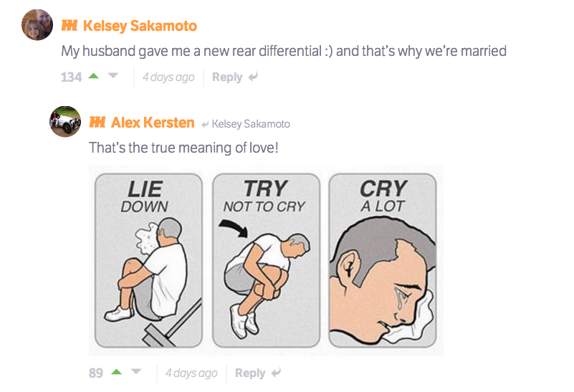Click the orange badge icon beside Alex Kersten's name
This screenshot has width=574, height=392.
click(x=97, y=123)
